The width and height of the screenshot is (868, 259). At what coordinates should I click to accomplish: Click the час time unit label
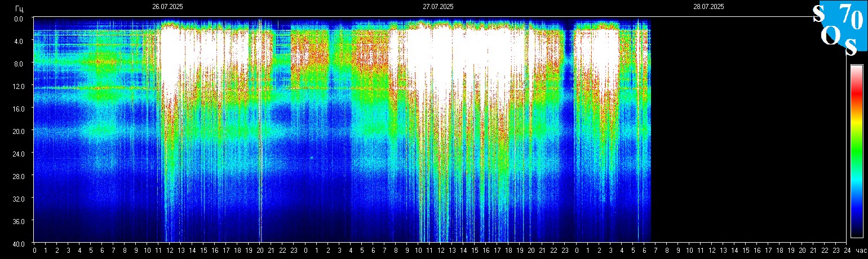pos(860,251)
